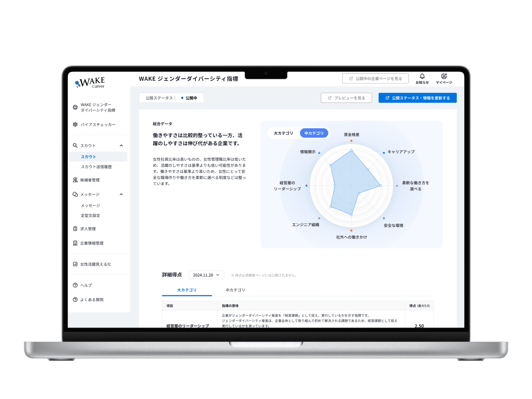Image resolution: width=532 pixels, height=399 pixels.
Task: Collapse the メッセージ sidebar section
Action: pyautogui.click(x=121, y=194)
